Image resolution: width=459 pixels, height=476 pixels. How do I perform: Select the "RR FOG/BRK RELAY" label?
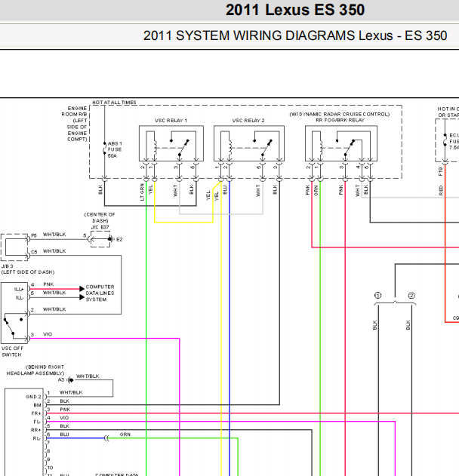coord(340,120)
